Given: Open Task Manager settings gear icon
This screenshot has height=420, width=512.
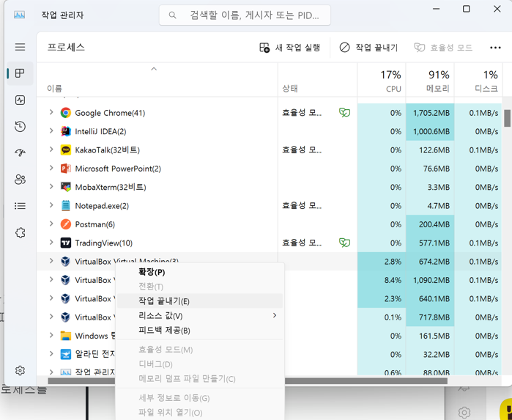Looking at the screenshot, I should coord(20,370).
